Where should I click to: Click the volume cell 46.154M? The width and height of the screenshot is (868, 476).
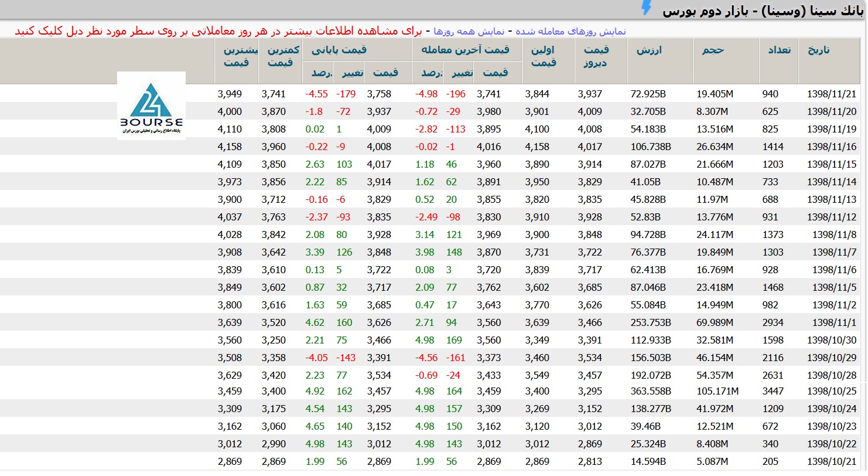click(x=715, y=358)
